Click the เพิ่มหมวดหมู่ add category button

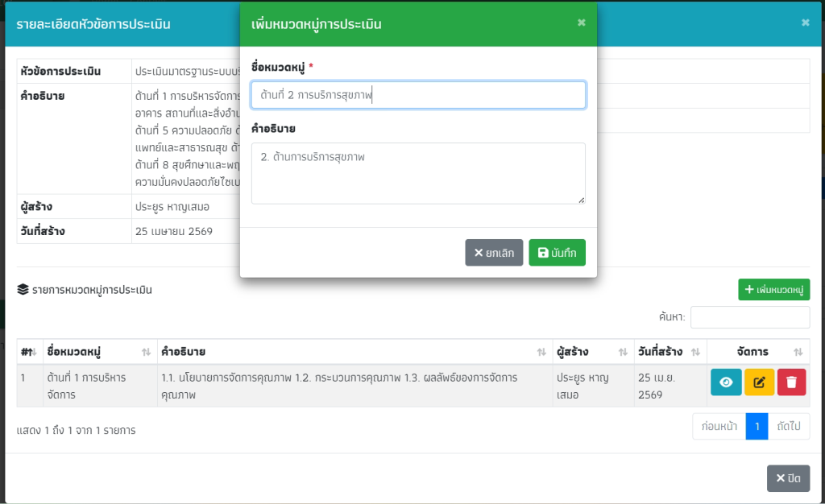[x=773, y=290]
